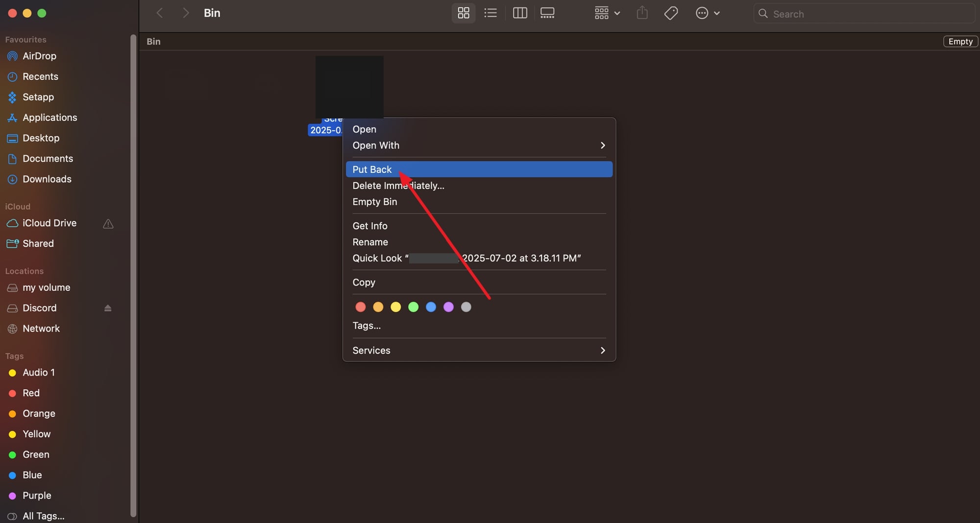Open All Tags in the sidebar

click(x=42, y=516)
